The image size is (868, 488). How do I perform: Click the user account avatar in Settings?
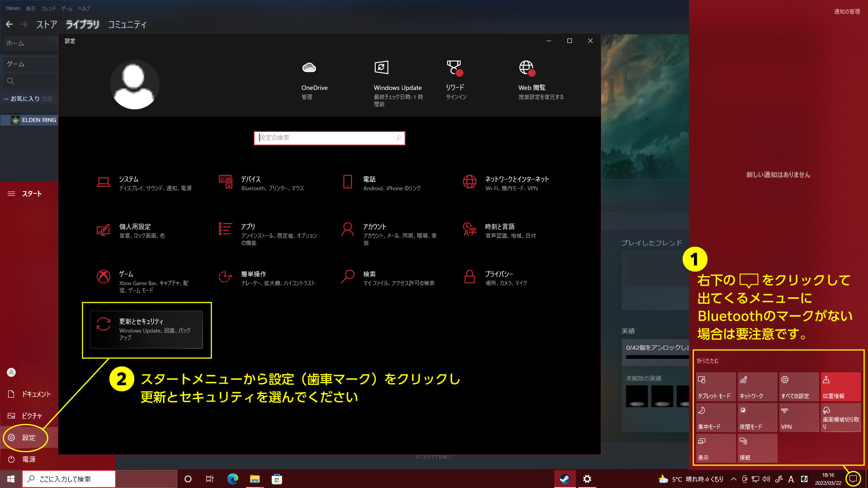[x=134, y=84]
